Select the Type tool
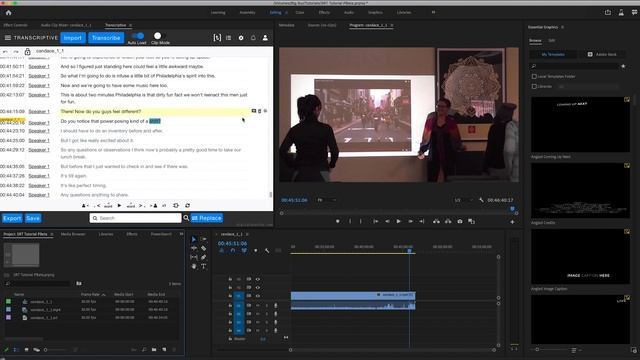The height and width of the screenshot is (360, 640). point(203,266)
